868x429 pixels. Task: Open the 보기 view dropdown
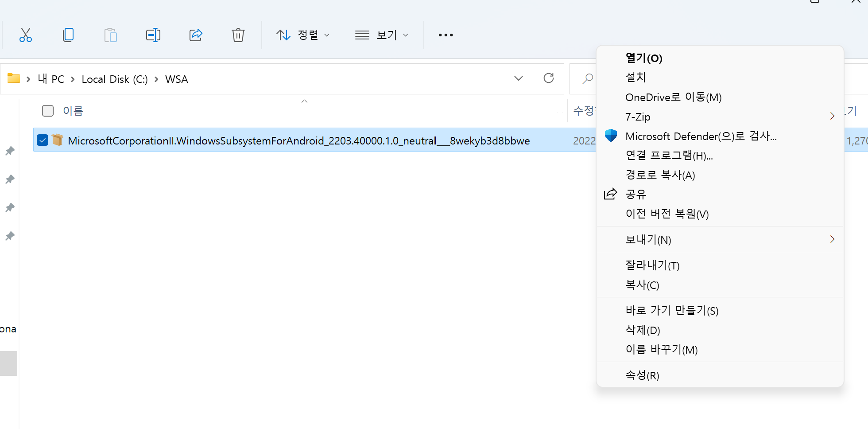[381, 35]
